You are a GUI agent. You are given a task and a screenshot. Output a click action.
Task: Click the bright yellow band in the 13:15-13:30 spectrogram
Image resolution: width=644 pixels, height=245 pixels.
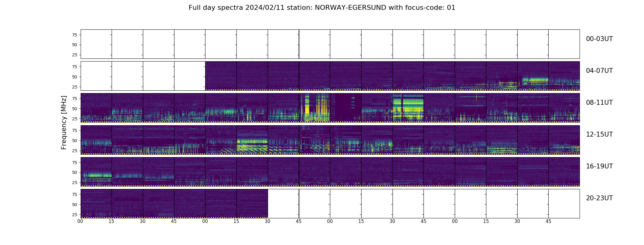pos(252,142)
